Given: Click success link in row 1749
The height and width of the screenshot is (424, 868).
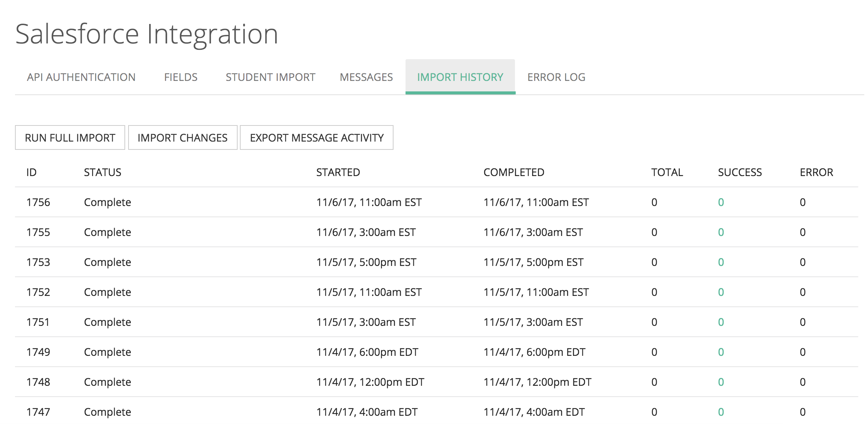Looking at the screenshot, I should [721, 352].
